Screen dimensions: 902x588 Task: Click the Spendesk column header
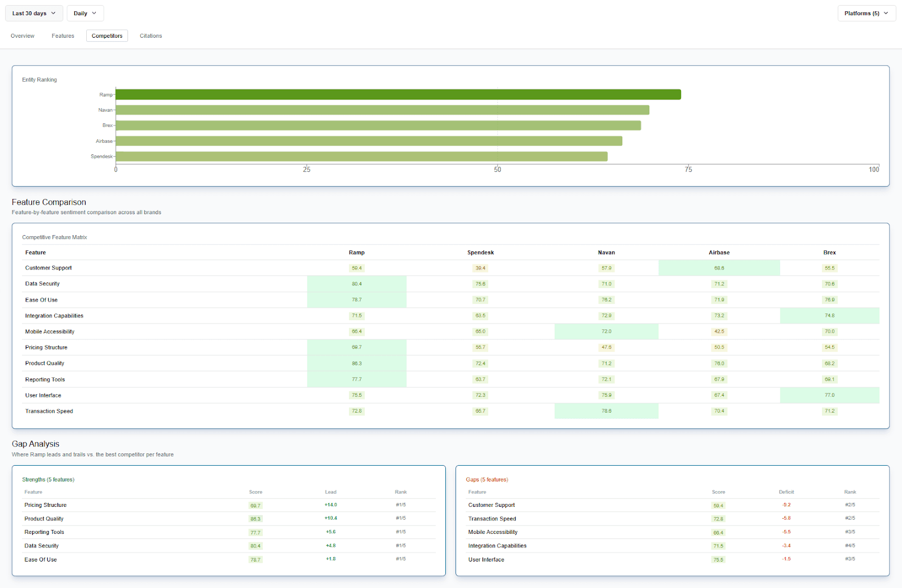[480, 253]
